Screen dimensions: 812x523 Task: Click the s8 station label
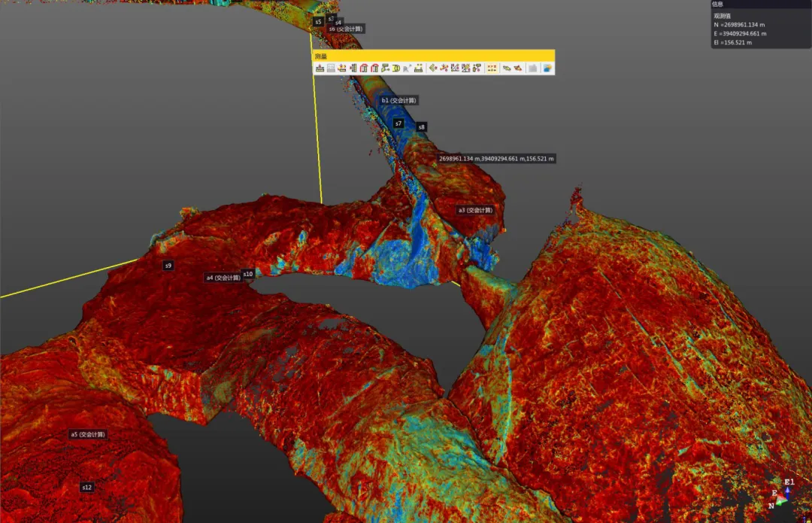(x=422, y=127)
